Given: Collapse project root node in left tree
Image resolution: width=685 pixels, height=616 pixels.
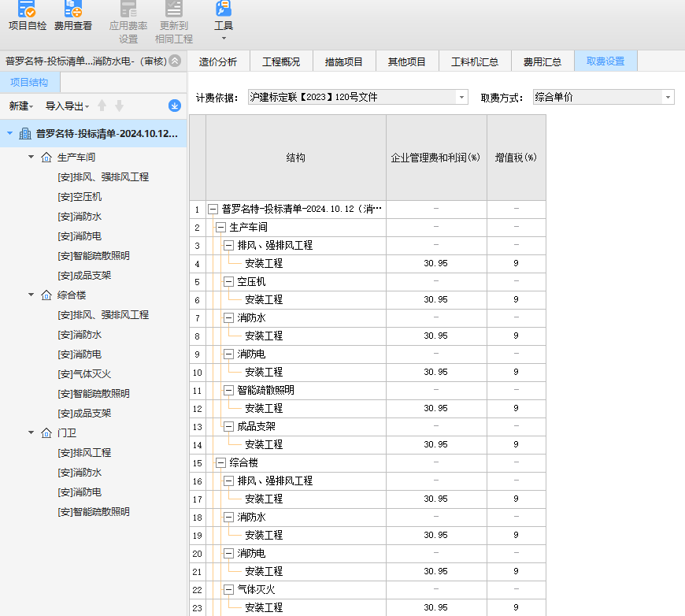Looking at the screenshot, I should click(9, 133).
